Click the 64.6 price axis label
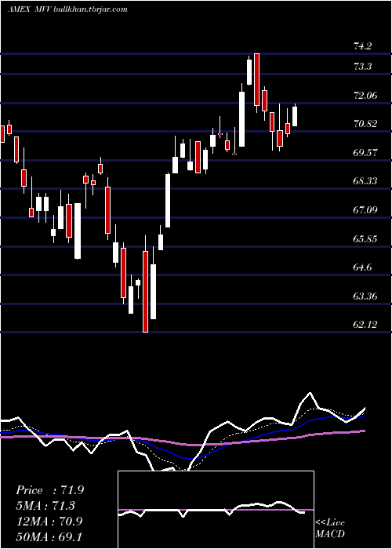 tap(362, 268)
